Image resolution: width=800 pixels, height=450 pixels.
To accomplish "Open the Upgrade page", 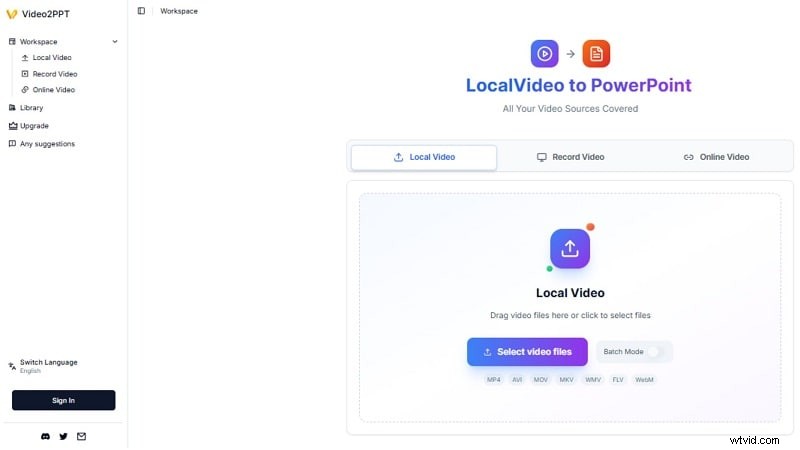I will [29, 126].
